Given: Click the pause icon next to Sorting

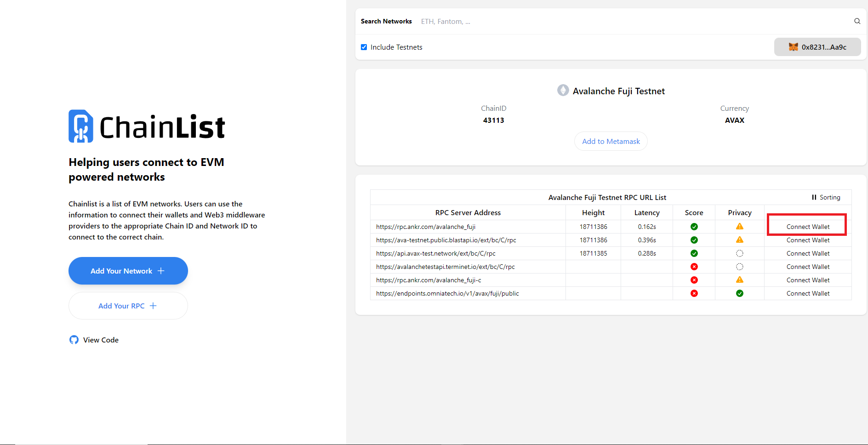Looking at the screenshot, I should coord(814,197).
